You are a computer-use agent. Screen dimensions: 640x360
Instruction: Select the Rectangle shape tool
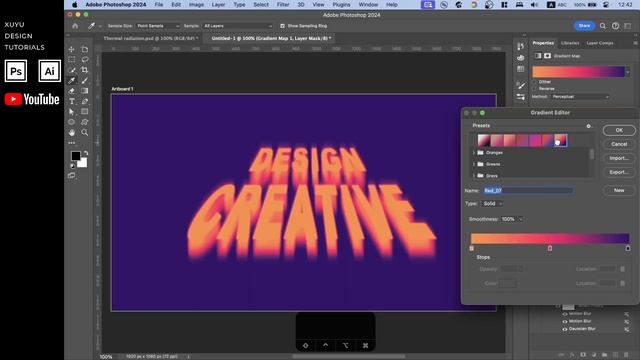click(x=84, y=112)
